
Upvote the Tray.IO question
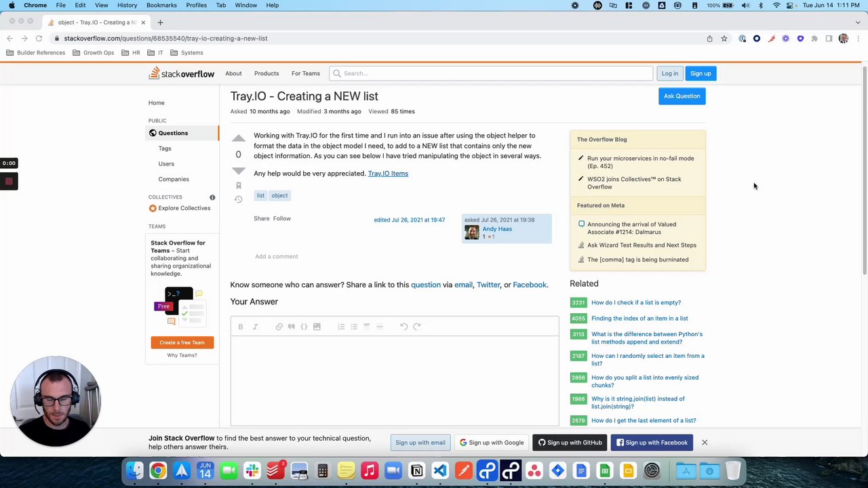click(238, 138)
